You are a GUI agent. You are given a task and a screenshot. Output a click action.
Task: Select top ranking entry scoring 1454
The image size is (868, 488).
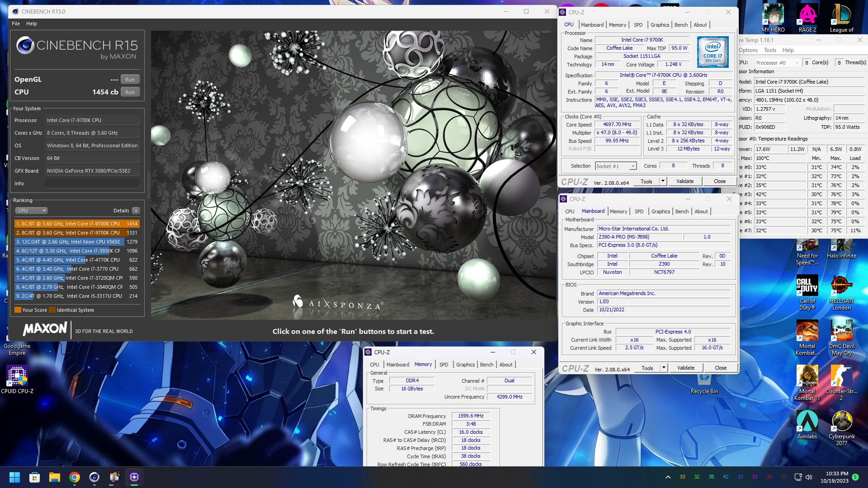pyautogui.click(x=77, y=224)
